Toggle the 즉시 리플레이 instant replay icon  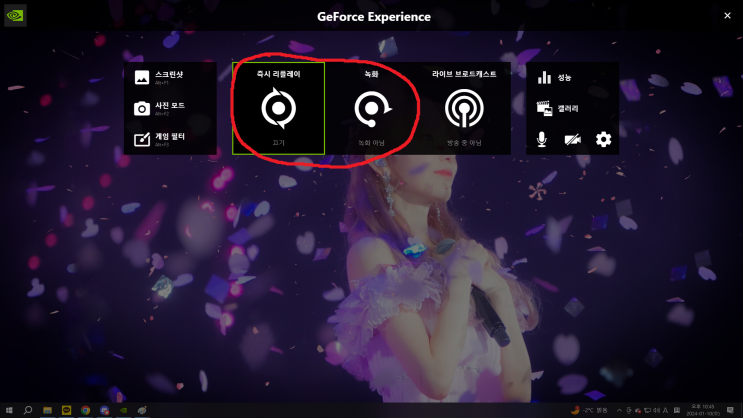tap(279, 109)
